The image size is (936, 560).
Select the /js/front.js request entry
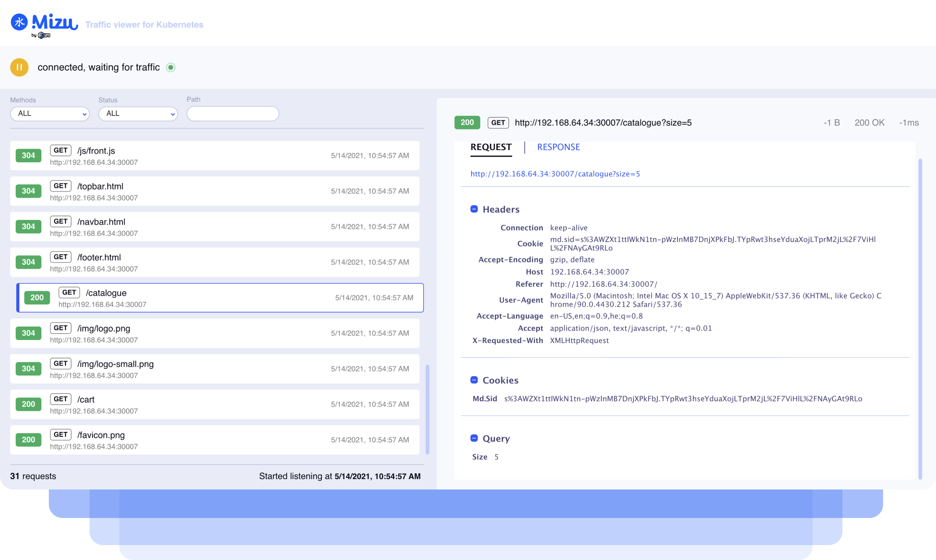[x=214, y=156]
